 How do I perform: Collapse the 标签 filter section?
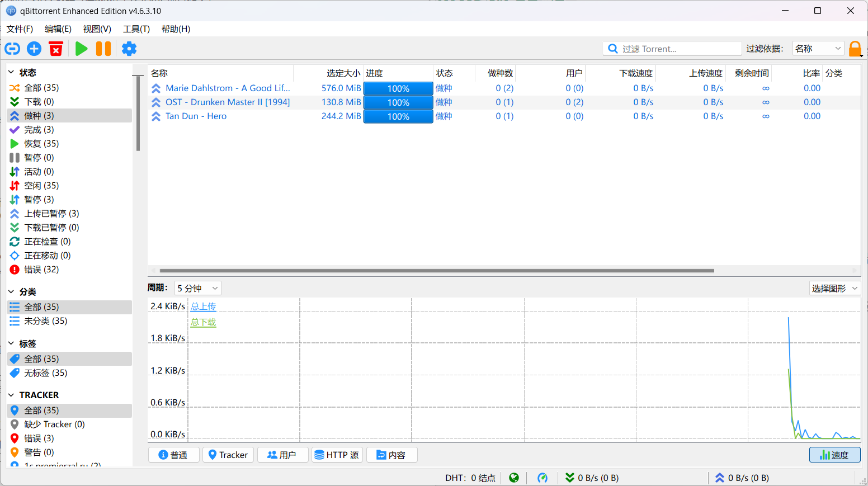coord(11,343)
